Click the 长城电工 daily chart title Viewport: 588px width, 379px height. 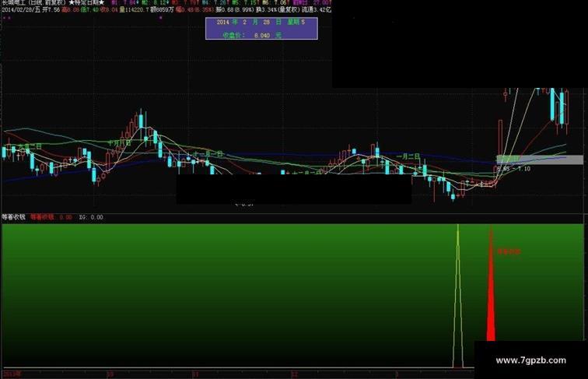tap(34, 2)
